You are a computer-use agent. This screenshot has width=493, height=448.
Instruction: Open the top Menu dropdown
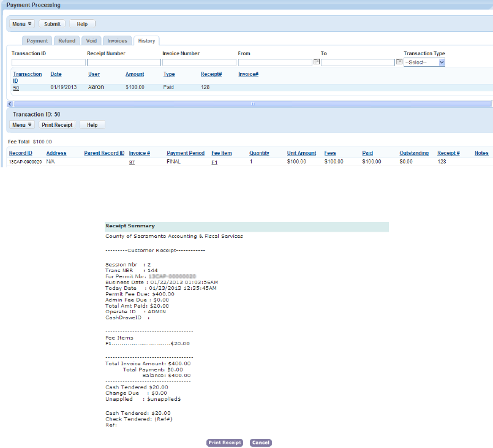tap(21, 24)
